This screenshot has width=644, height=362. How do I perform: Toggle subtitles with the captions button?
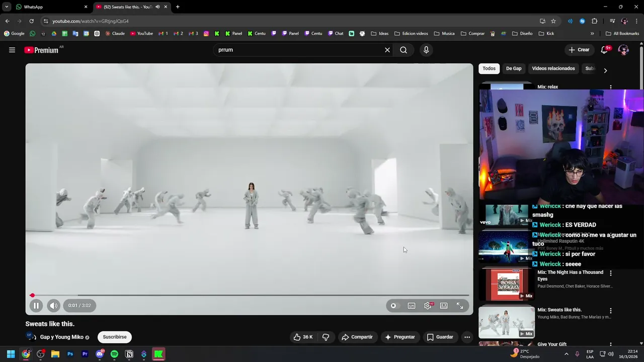[412, 305]
